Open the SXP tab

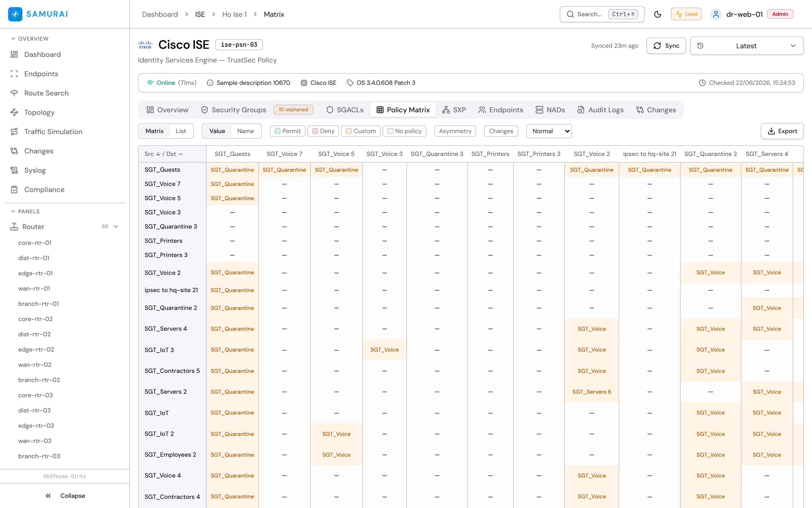click(x=454, y=110)
